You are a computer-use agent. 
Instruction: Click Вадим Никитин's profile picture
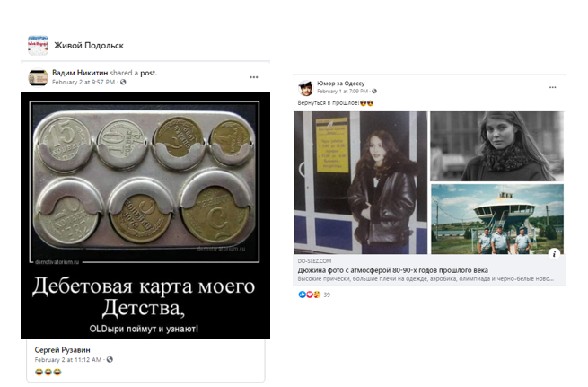point(38,77)
